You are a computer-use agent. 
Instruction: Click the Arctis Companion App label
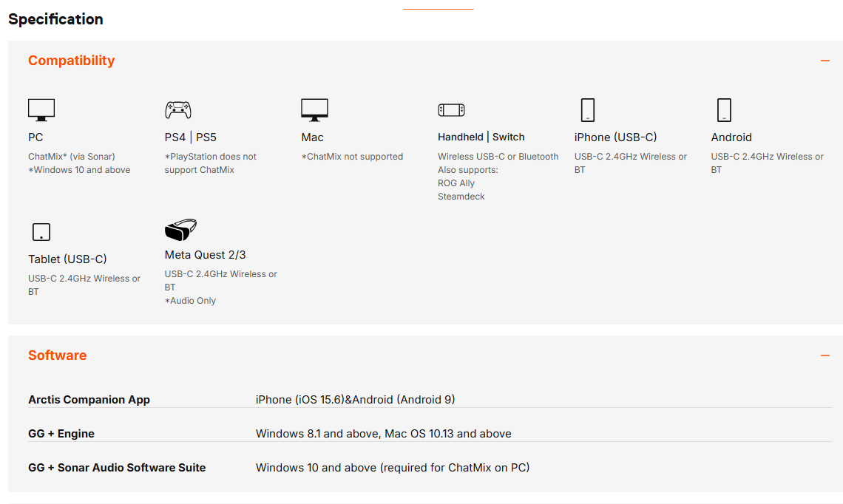[89, 400]
